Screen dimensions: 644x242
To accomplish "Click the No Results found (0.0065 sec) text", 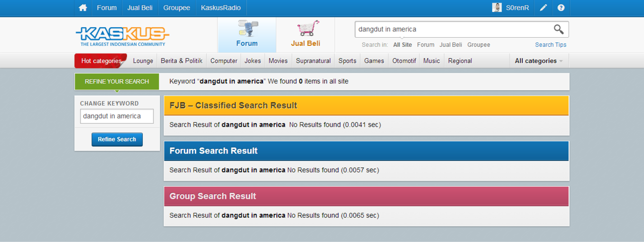I will coord(333,215).
